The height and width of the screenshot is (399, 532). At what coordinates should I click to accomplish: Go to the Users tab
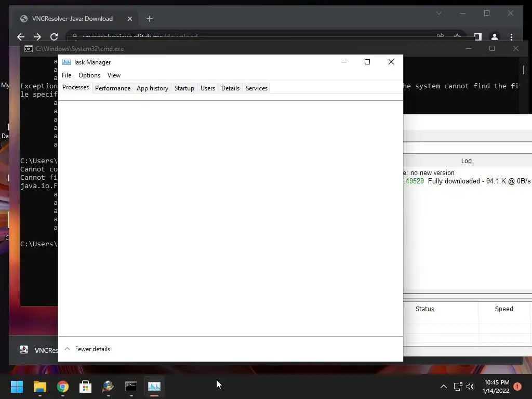coord(208,88)
